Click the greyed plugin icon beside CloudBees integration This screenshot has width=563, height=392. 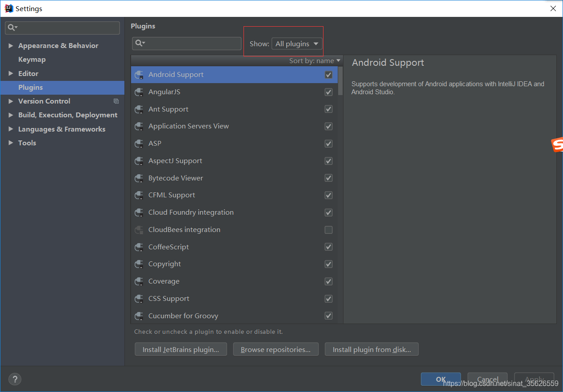point(139,230)
